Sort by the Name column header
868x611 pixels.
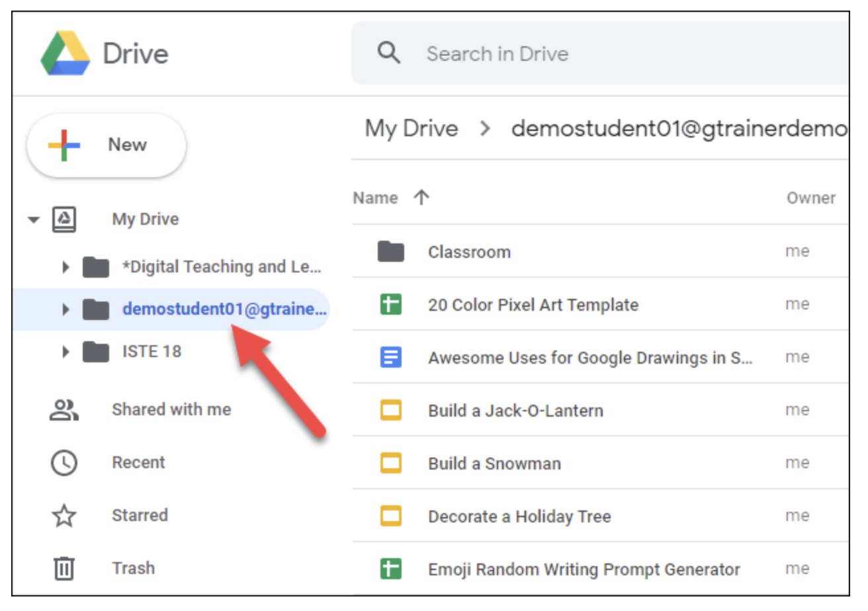pos(375,198)
